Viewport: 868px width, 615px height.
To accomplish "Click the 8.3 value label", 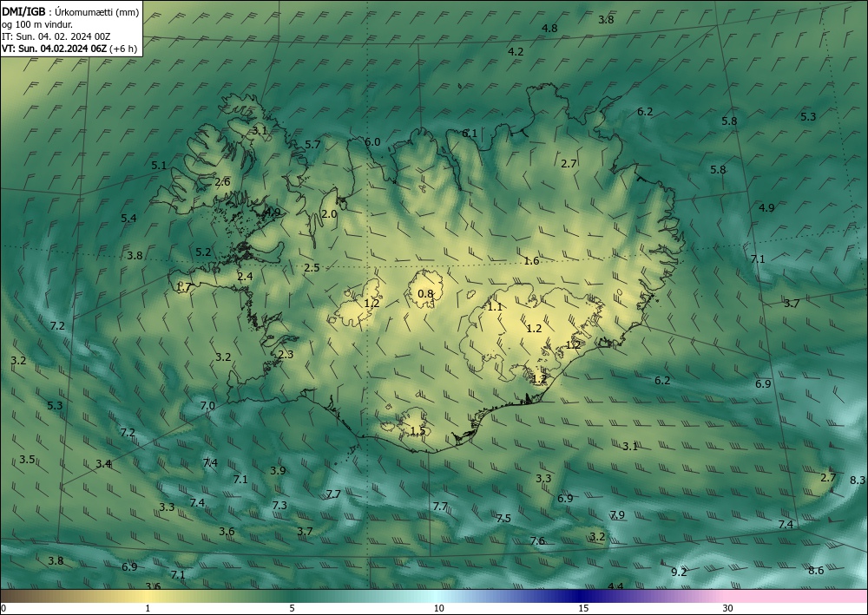I will (x=858, y=480).
